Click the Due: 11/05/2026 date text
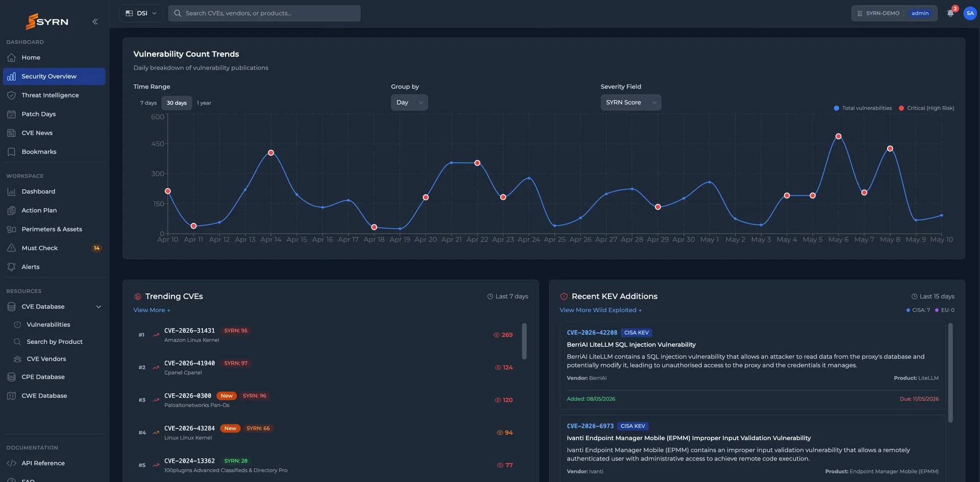 [x=919, y=399]
